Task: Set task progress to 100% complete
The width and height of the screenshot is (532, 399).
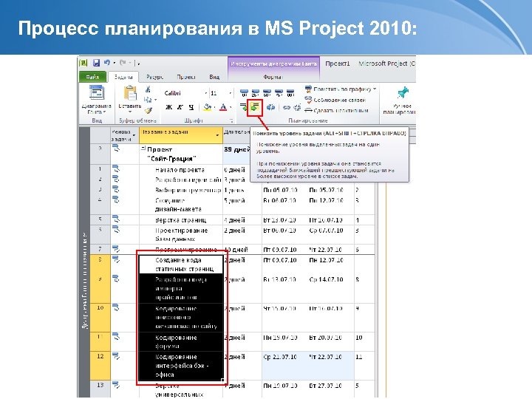Action: [x=290, y=92]
